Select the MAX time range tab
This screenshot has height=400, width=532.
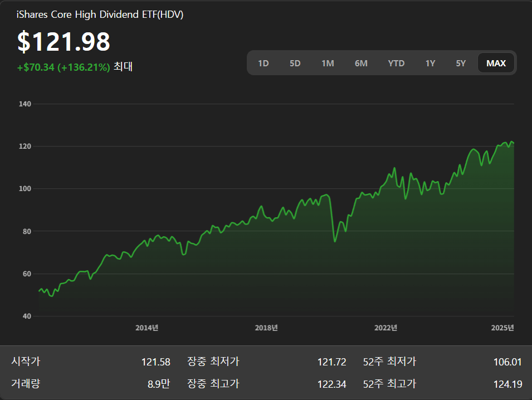point(496,63)
